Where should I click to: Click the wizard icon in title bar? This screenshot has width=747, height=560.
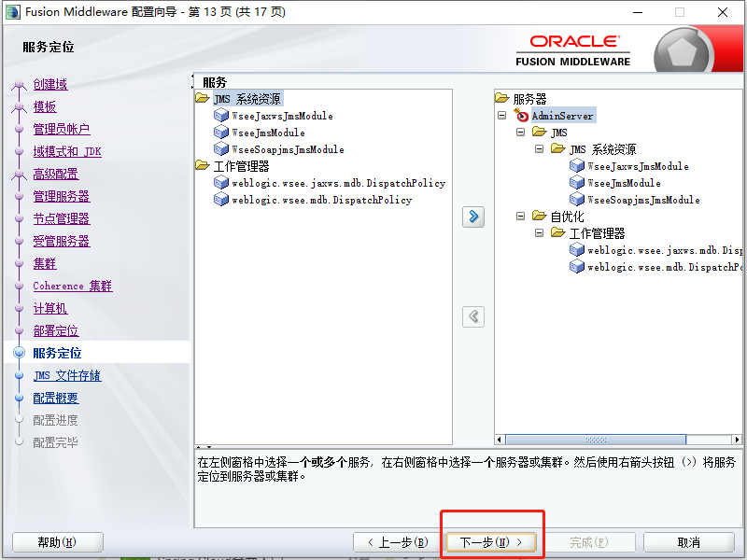click(x=13, y=12)
